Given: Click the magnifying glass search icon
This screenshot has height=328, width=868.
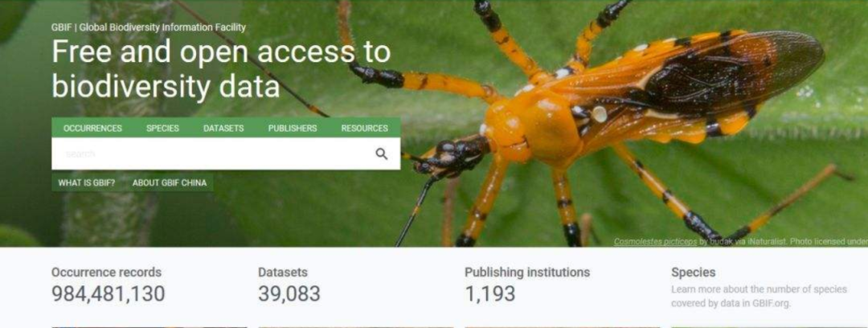Looking at the screenshot, I should (x=382, y=154).
